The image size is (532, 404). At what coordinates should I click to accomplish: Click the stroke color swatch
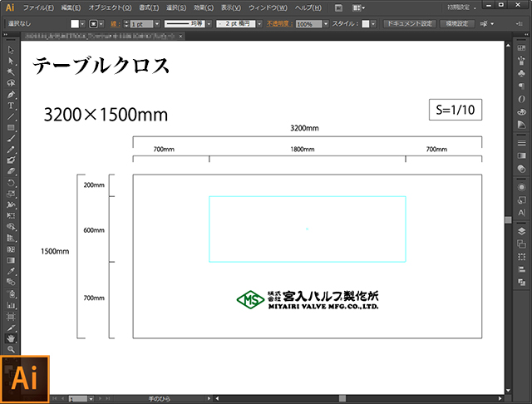[x=94, y=24]
